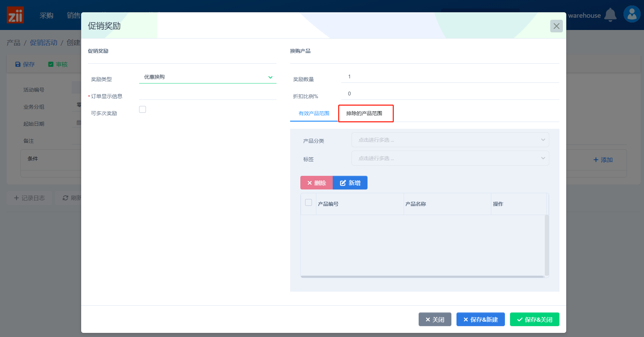
Task: Open the 采购 menu
Action: coord(46,15)
